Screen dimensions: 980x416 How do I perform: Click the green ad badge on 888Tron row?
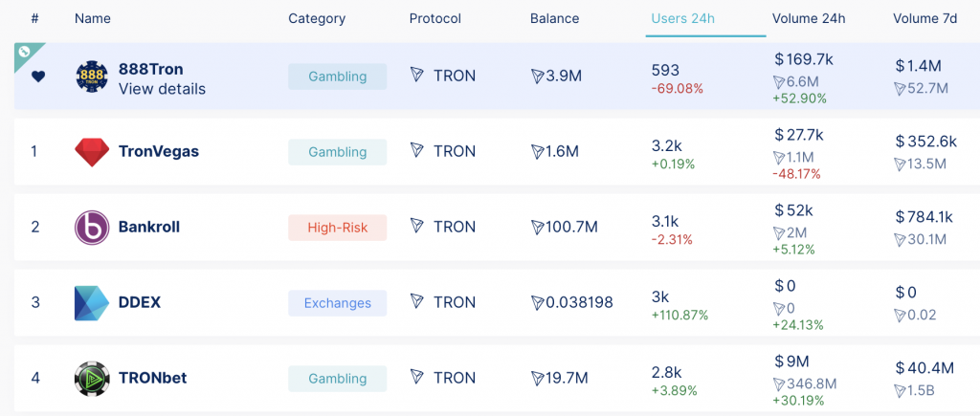coord(25,53)
